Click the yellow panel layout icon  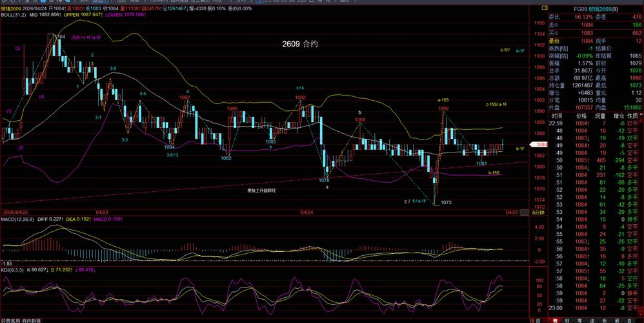click(x=544, y=8)
